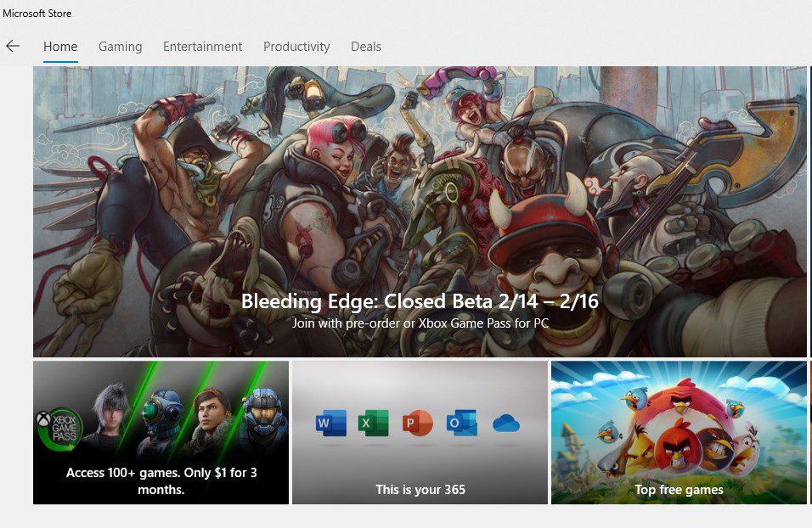Open the Xbox Game Pass offer tile

point(161,432)
